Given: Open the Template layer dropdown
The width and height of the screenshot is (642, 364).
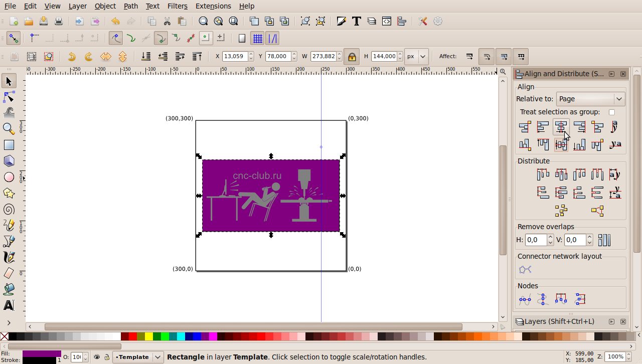Looking at the screenshot, I should 138,357.
